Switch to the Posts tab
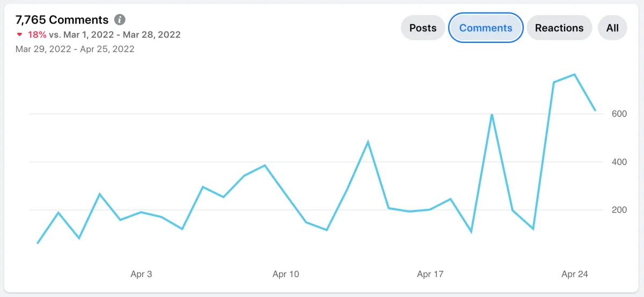Screen dimensions: 644x297 tap(423, 28)
